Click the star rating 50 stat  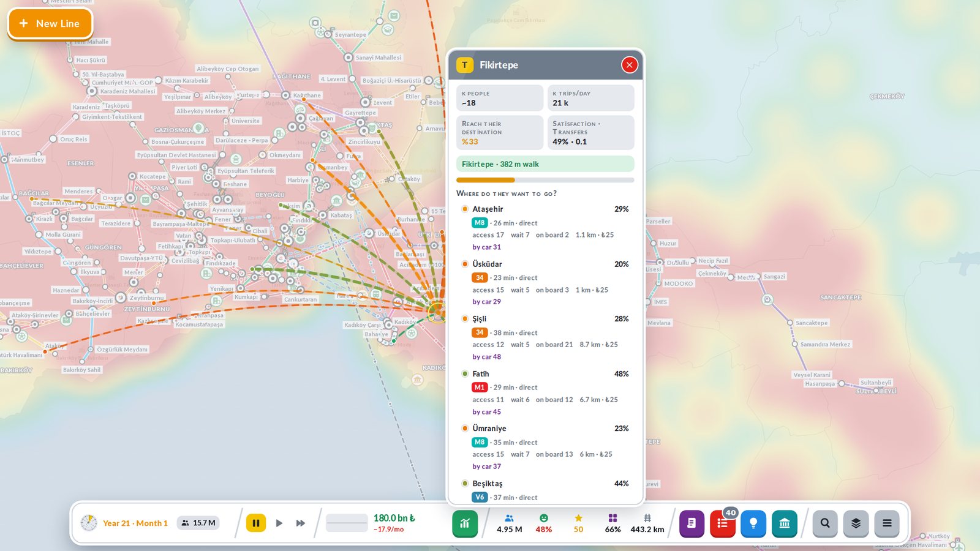tap(578, 523)
